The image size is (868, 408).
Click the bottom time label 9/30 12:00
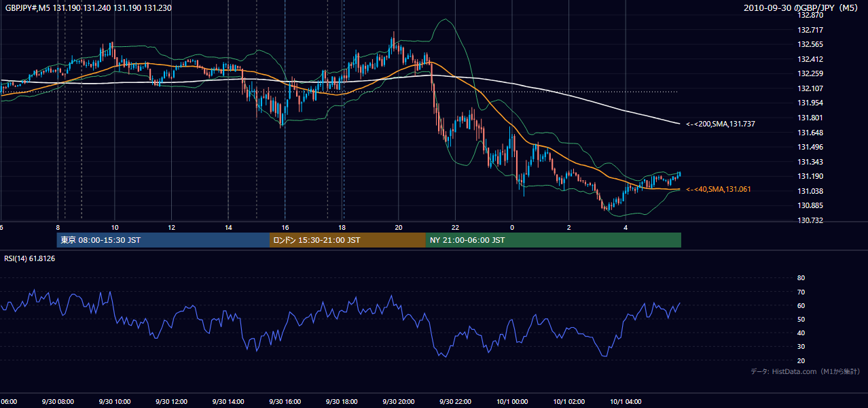pyautogui.click(x=171, y=401)
